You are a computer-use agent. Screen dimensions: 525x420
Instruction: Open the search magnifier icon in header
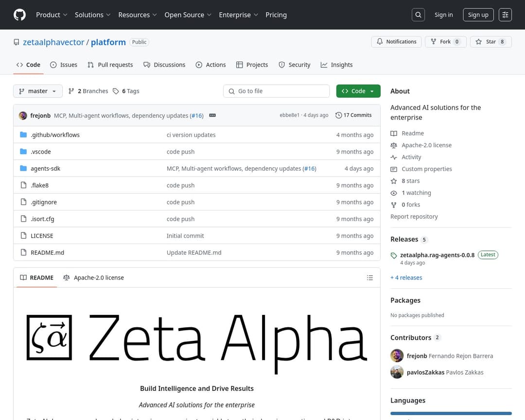(418, 15)
